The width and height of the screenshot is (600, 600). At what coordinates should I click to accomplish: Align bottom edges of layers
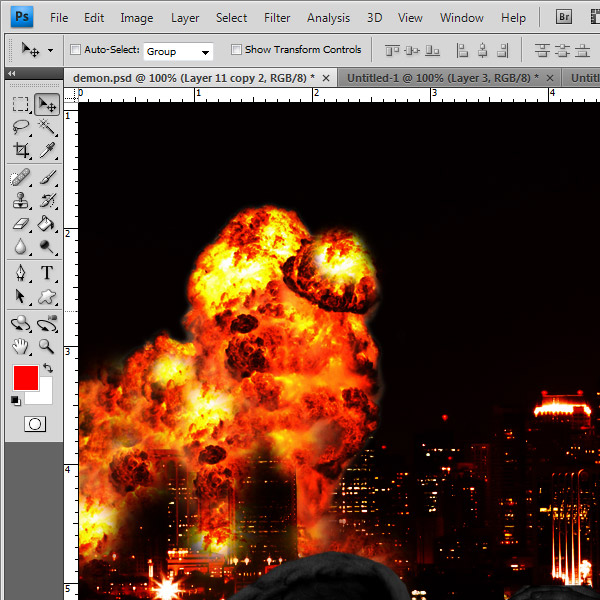432,50
